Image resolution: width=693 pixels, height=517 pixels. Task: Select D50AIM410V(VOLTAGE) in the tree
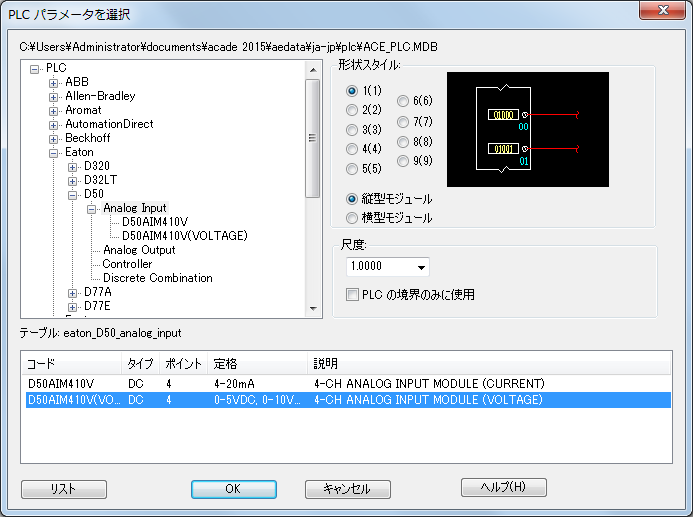pos(185,236)
